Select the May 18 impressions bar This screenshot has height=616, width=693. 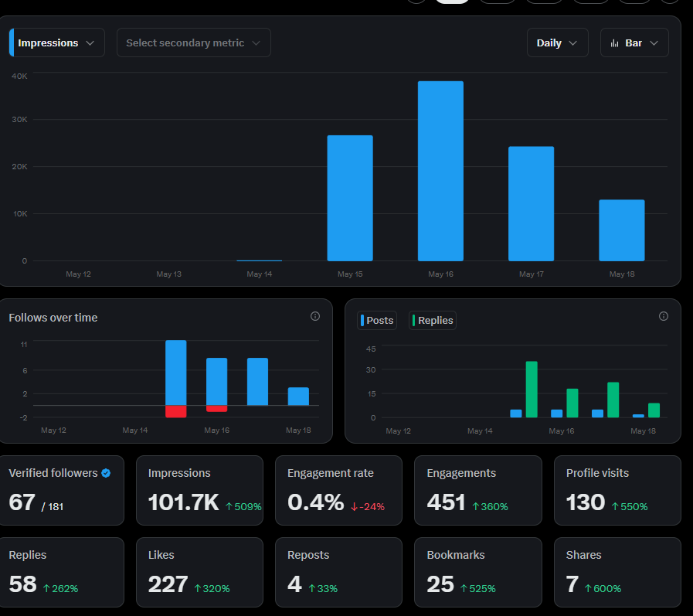coord(622,230)
